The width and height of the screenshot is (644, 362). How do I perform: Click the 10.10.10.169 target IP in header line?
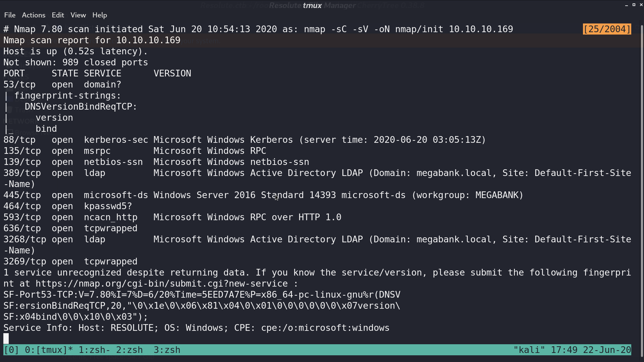coord(481,29)
